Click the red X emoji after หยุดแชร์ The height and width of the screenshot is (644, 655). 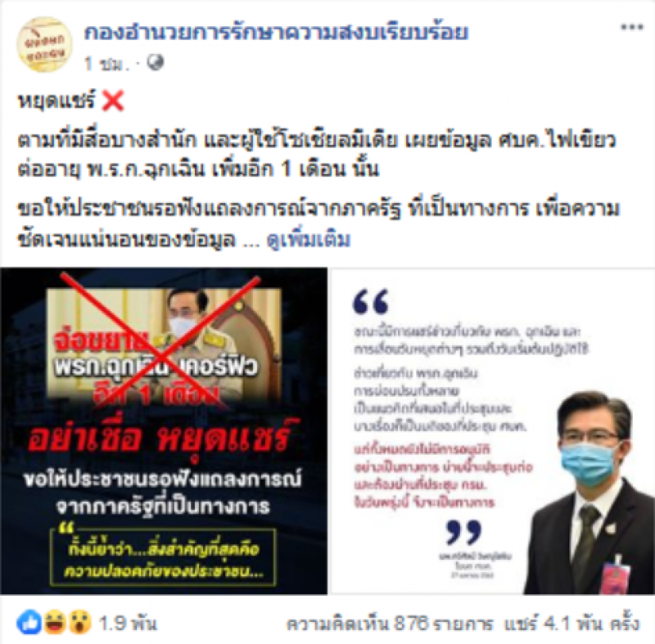pyautogui.click(x=113, y=101)
